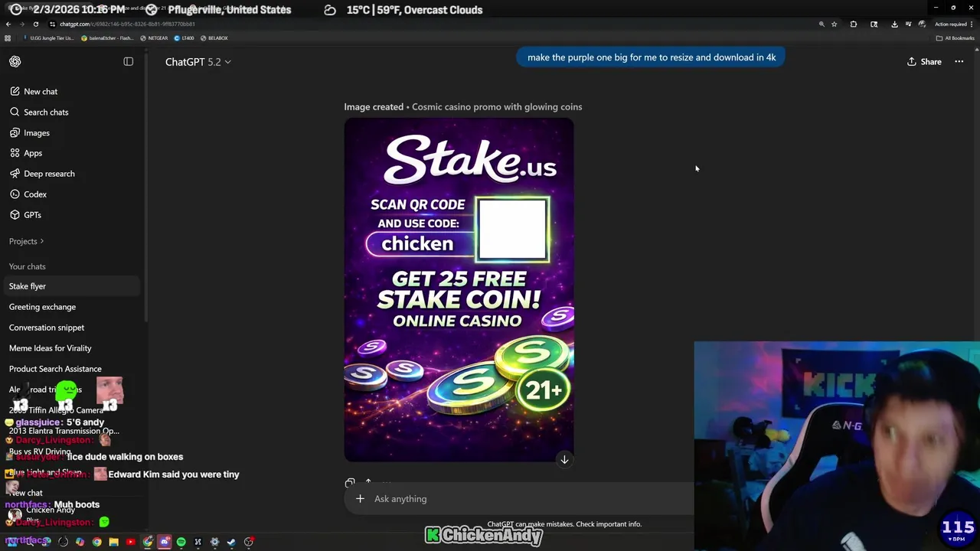Click the Share button
This screenshot has width=980, height=551.
[924, 62]
